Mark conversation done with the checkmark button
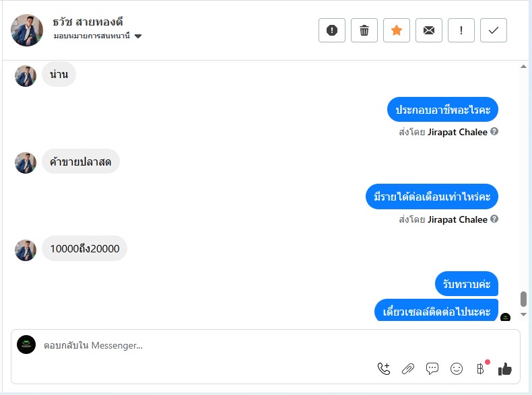 [x=494, y=30]
